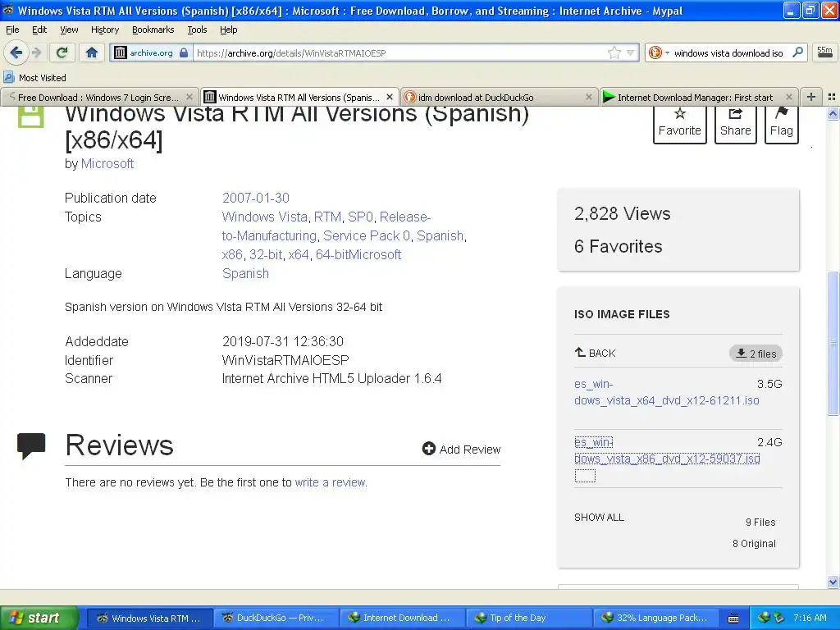
Task: Open a new browser tab
Action: (x=811, y=97)
